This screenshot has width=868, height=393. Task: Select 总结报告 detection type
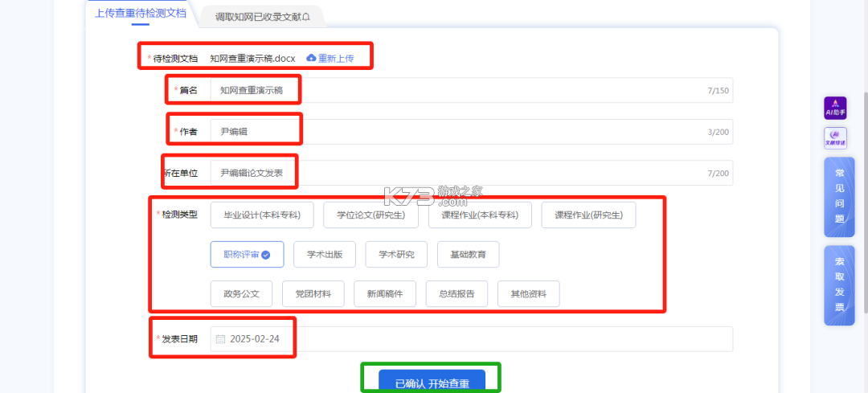tap(457, 294)
